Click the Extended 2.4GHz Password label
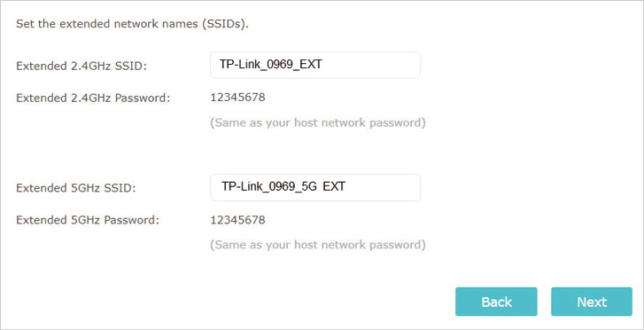The width and height of the screenshot is (644, 330). pos(93,98)
